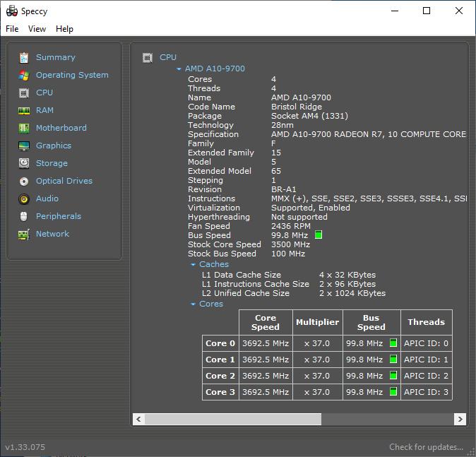Select the Optical Drives disc icon

(24, 181)
